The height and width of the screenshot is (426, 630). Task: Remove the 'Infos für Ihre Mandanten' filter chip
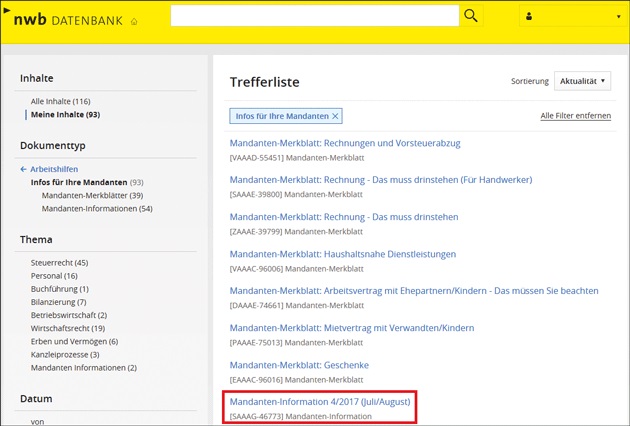[x=335, y=116]
